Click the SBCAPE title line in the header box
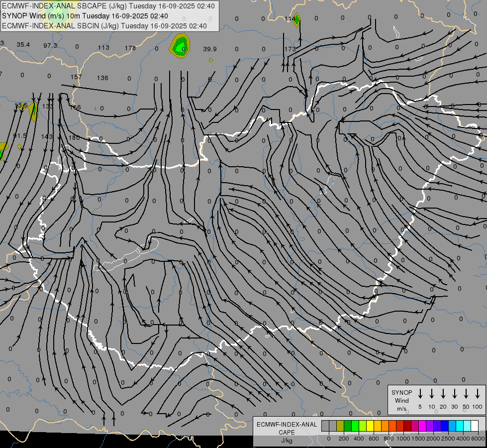487x448 pixels. [108, 6]
